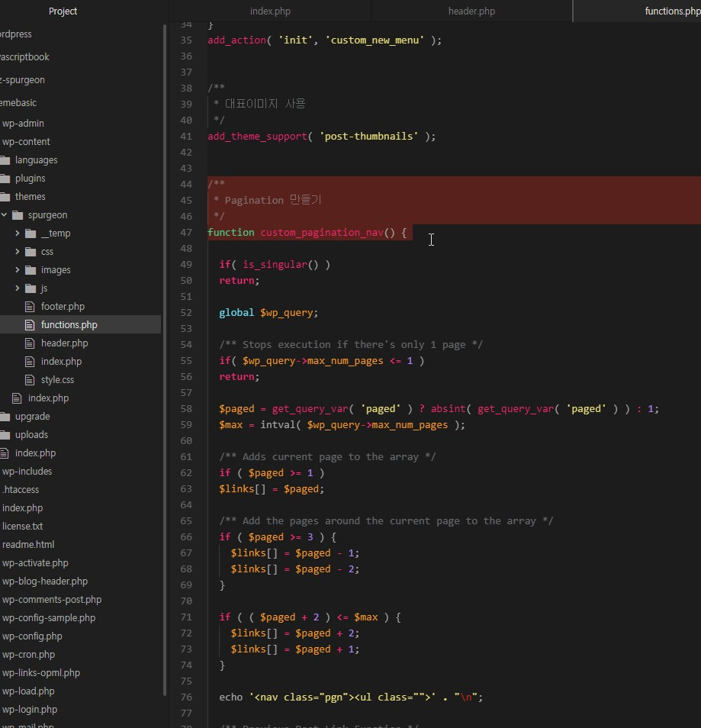Open wp-links-opml.php file

point(41,673)
